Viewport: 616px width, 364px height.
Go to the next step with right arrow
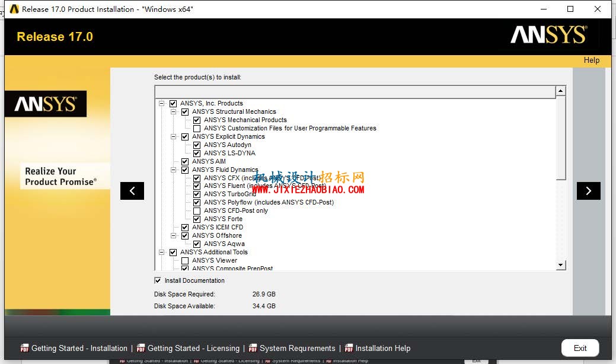589,191
